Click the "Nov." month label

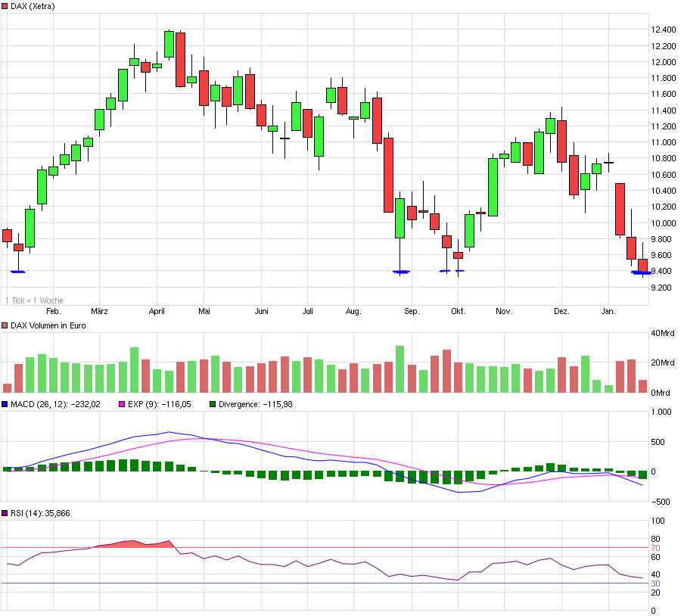(504, 311)
